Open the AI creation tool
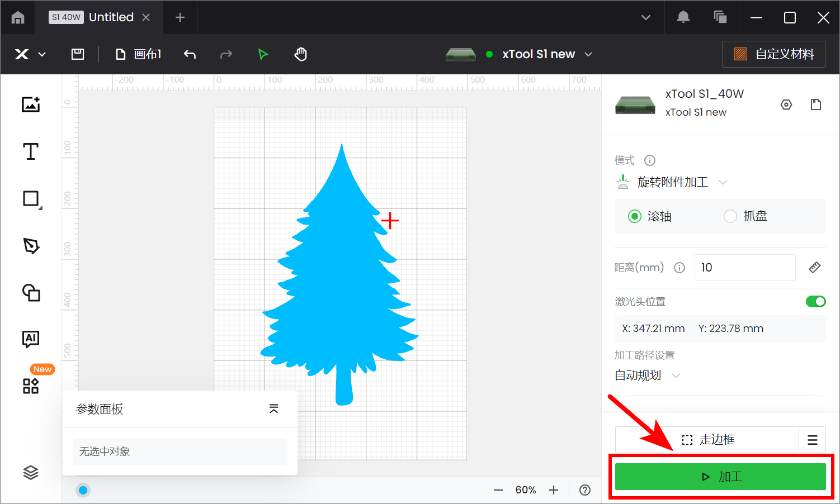The image size is (840, 504). coord(31,339)
